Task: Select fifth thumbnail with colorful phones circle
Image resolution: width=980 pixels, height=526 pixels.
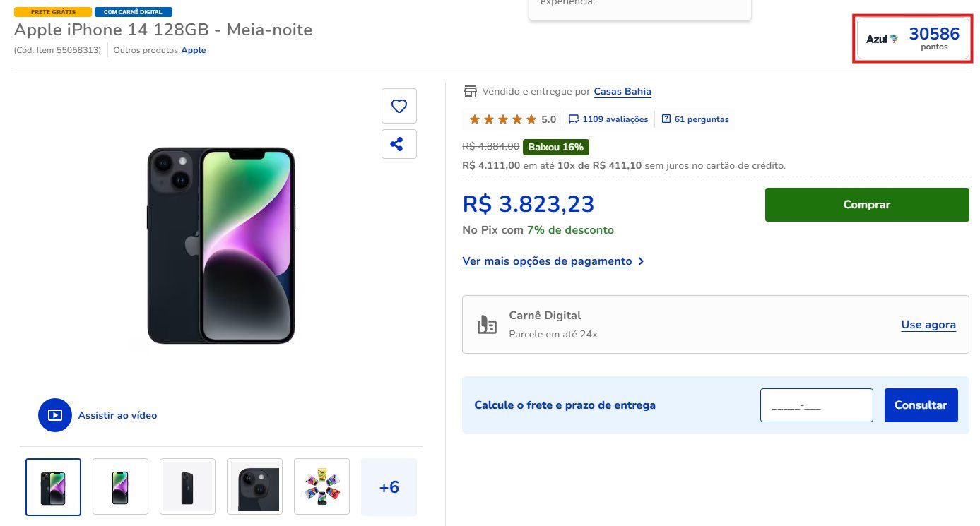Action: [321, 487]
